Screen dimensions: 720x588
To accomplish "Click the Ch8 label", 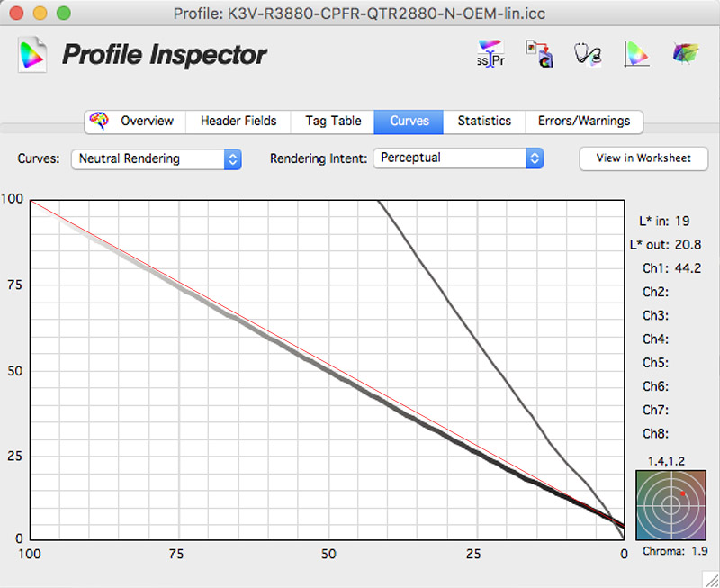I will pyautogui.click(x=655, y=434).
